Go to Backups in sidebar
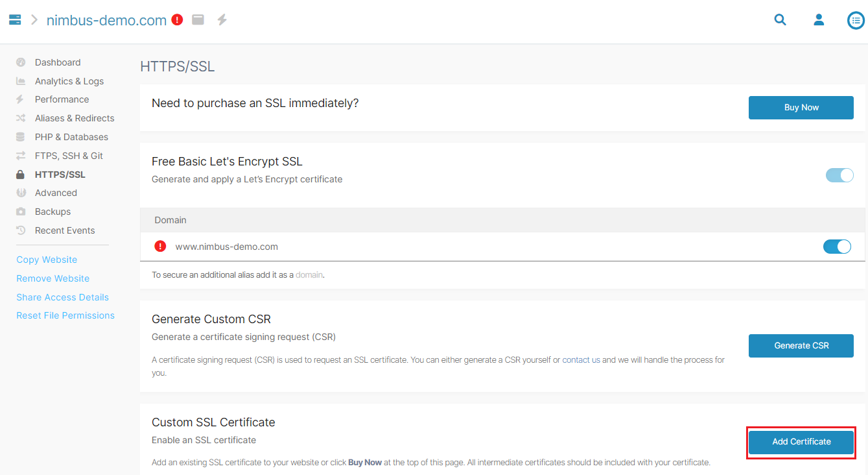Viewport: 868px width, 475px height. pyautogui.click(x=53, y=212)
